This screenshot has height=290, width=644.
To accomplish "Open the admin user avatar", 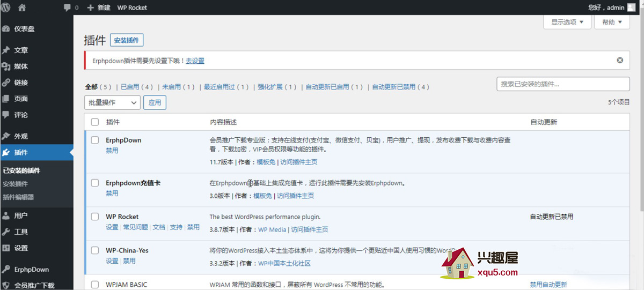I will [631, 8].
